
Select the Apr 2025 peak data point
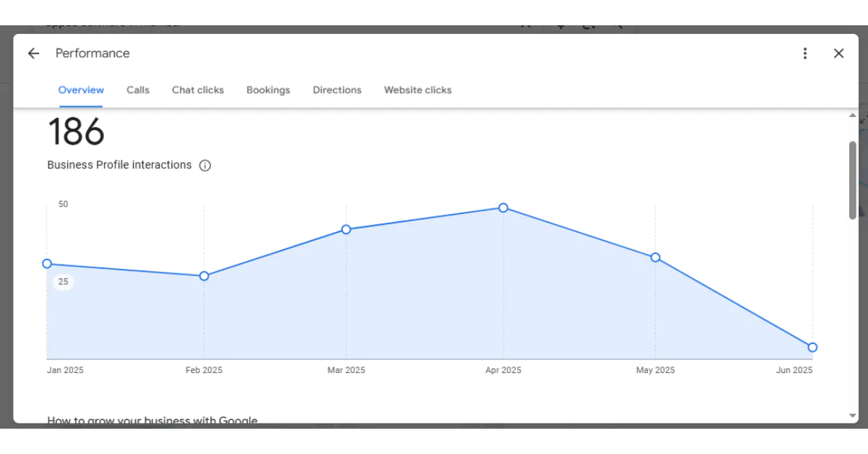click(503, 208)
